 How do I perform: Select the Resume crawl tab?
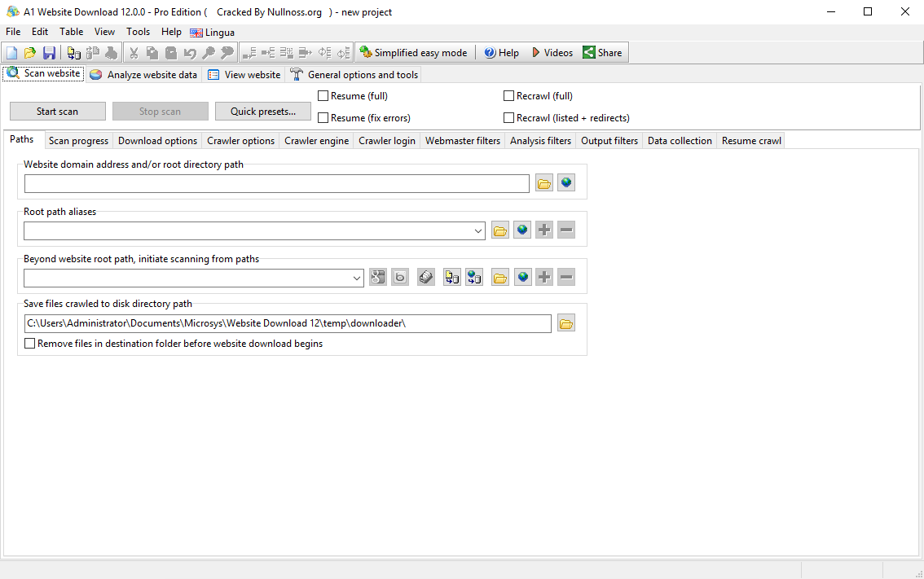click(751, 141)
